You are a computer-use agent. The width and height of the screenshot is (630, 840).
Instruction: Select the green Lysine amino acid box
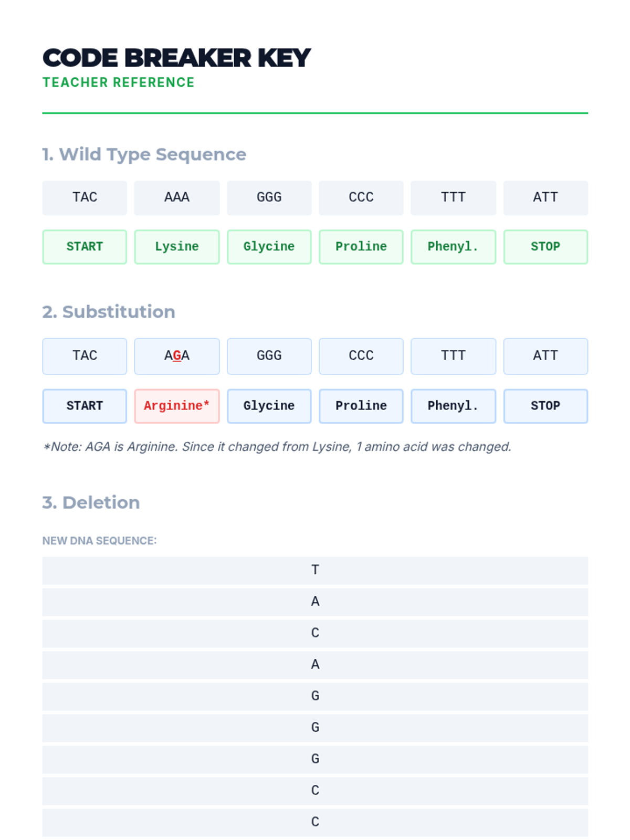click(177, 247)
